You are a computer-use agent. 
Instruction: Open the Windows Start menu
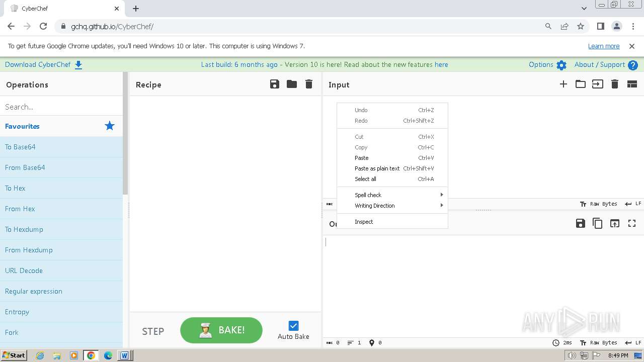click(x=14, y=355)
